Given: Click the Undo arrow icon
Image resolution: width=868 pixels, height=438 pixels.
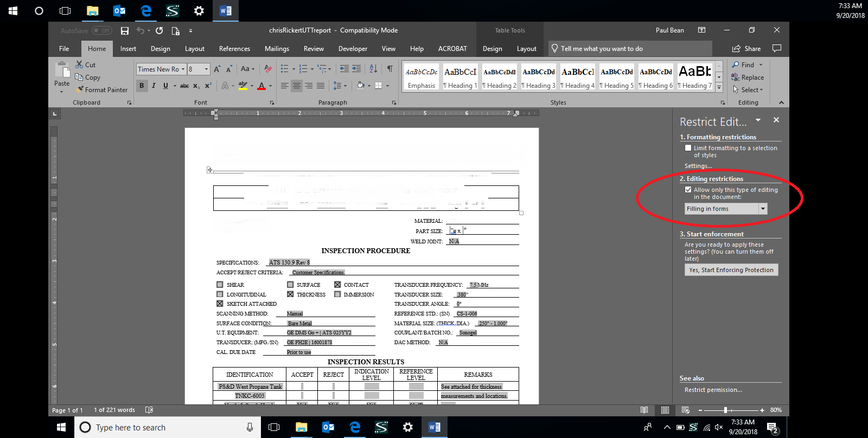Looking at the screenshot, I should pos(141,30).
